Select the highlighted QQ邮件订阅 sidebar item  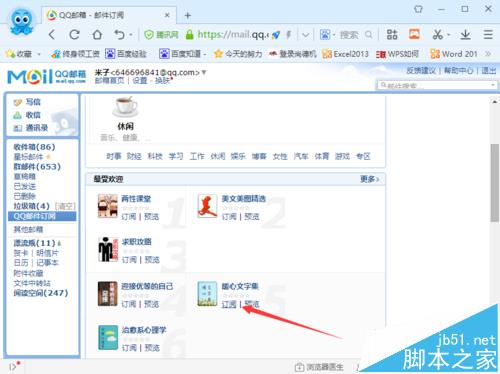42,216
